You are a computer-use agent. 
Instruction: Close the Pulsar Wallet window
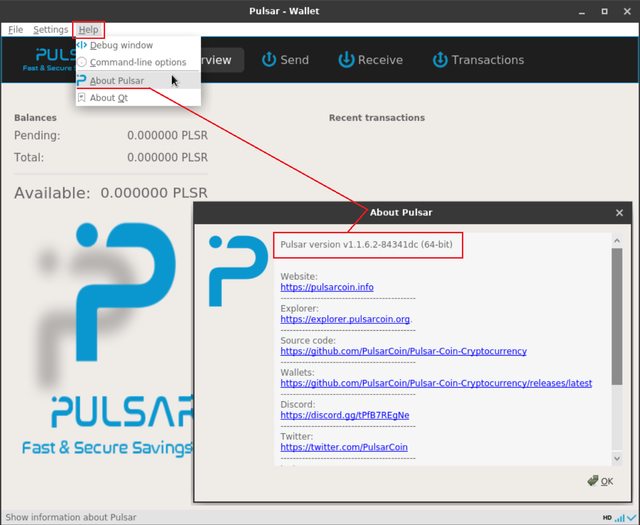pos(627,11)
